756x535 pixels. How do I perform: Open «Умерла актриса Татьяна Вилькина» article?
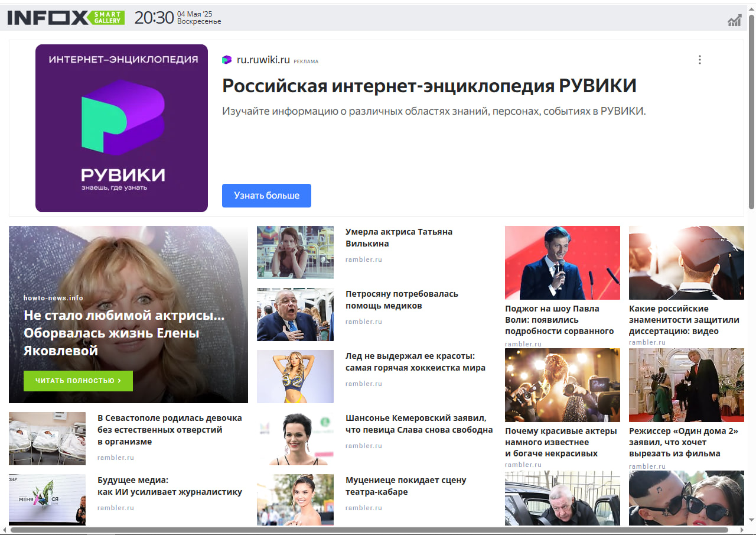(399, 238)
